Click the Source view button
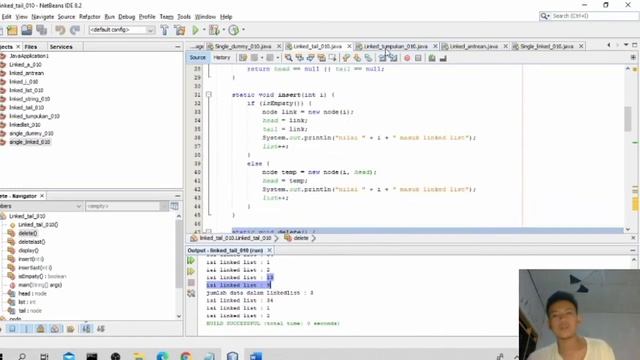 [198, 58]
